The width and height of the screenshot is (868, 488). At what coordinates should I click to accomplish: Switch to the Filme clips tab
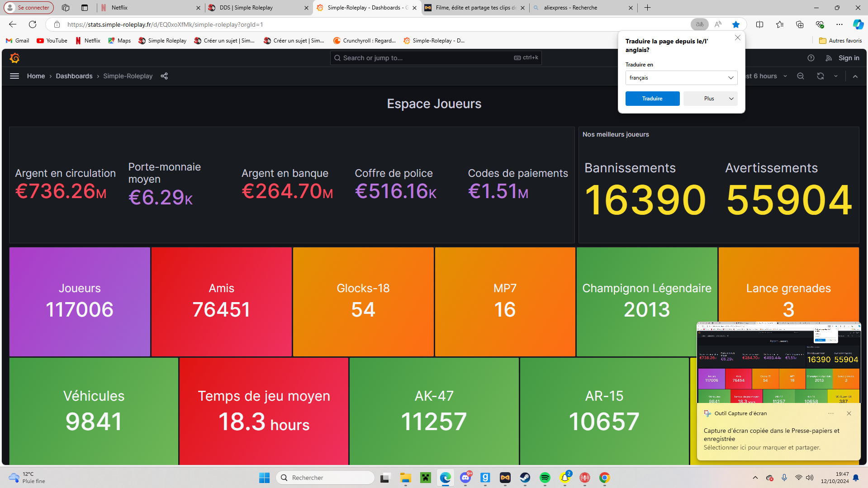[475, 8]
